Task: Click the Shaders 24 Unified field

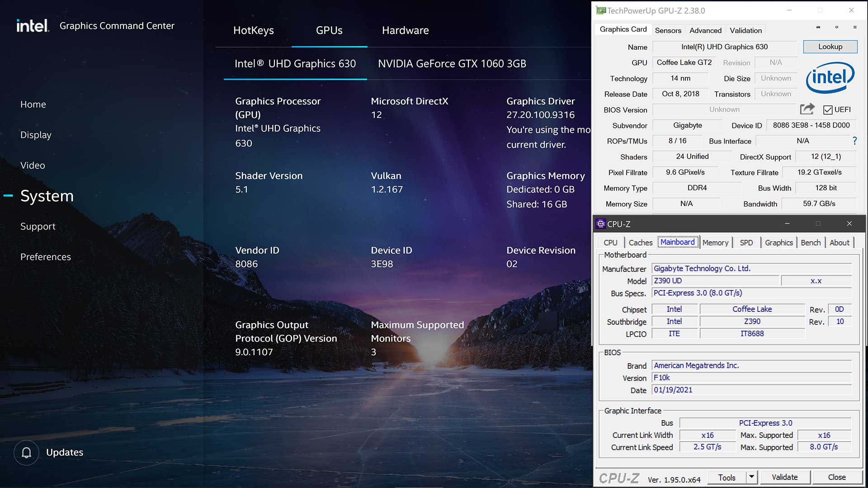Action: click(x=692, y=157)
